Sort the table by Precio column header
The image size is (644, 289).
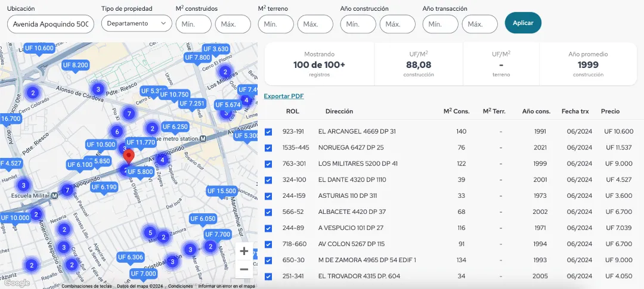click(610, 111)
